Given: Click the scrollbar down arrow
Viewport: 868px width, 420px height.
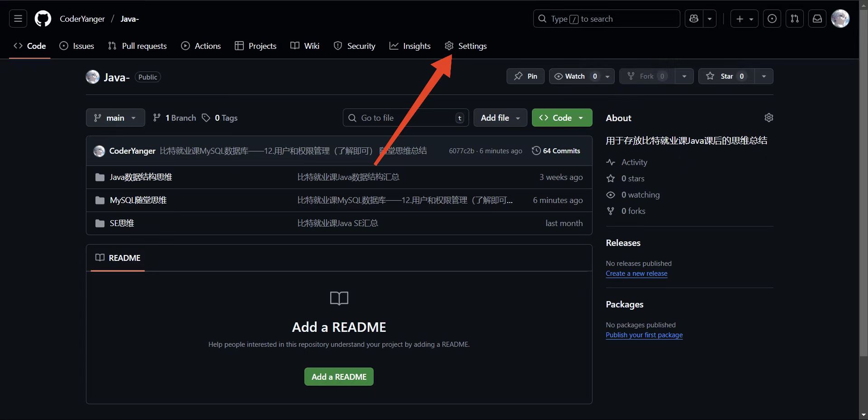Looking at the screenshot, I should pyautogui.click(x=863, y=415).
